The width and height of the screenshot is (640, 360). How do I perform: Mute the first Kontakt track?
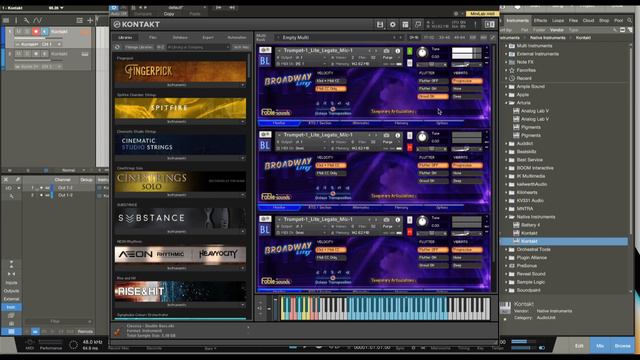click(x=19, y=31)
